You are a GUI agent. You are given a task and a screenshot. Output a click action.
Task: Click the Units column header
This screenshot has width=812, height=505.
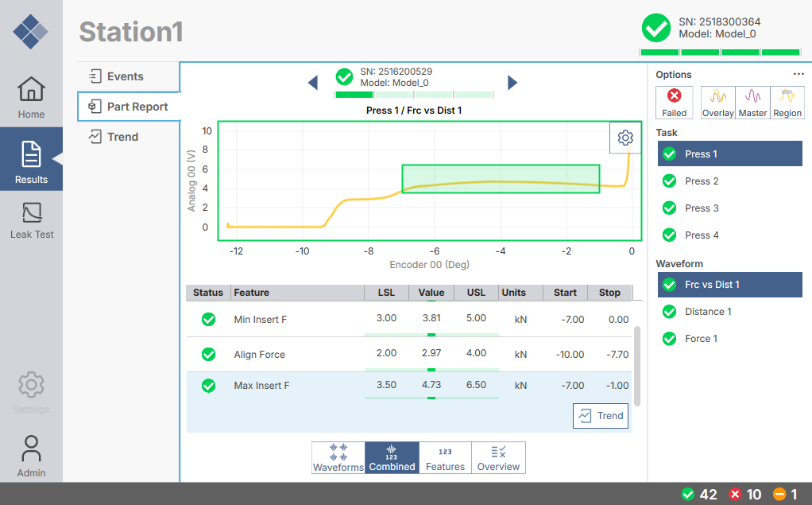point(520,293)
